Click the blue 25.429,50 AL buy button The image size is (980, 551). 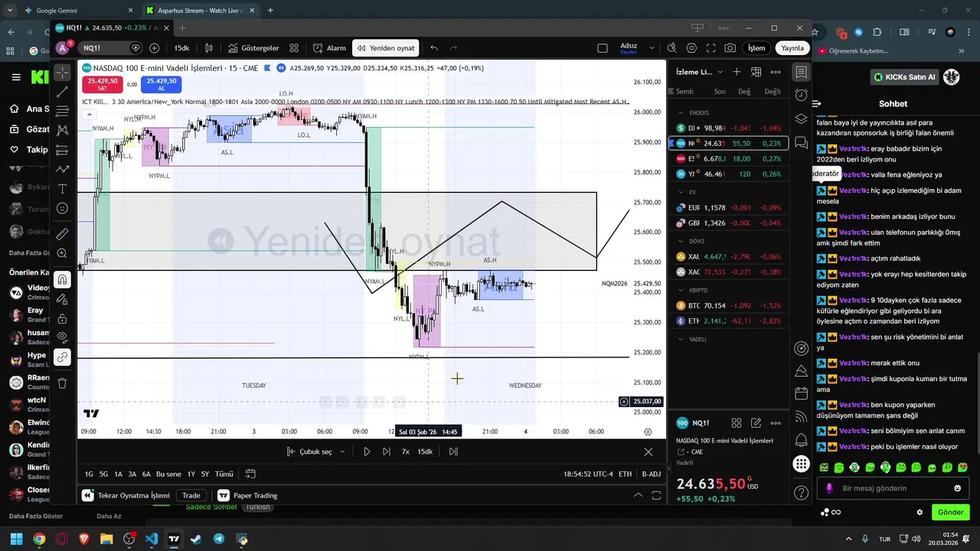point(162,84)
